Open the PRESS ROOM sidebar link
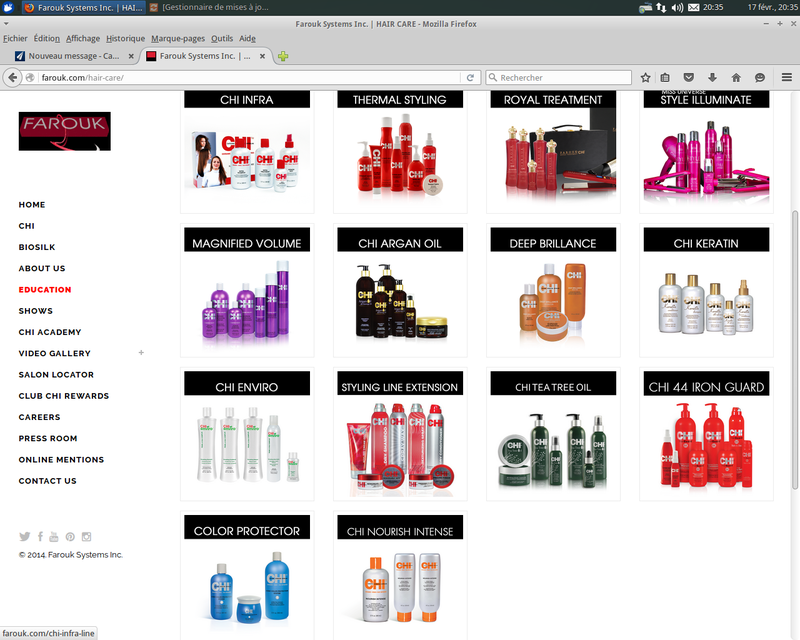800x640 pixels. coord(48,438)
